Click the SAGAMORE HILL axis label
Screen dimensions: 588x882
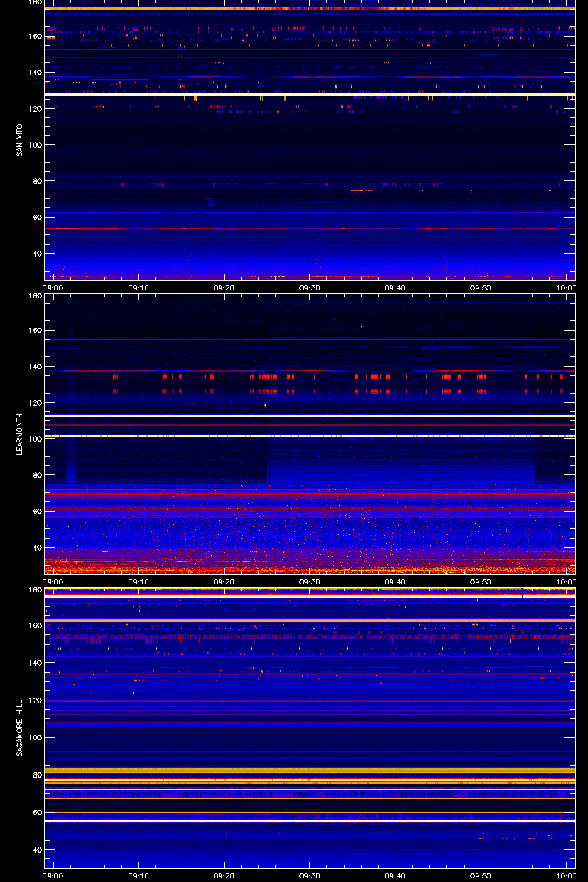(18, 727)
